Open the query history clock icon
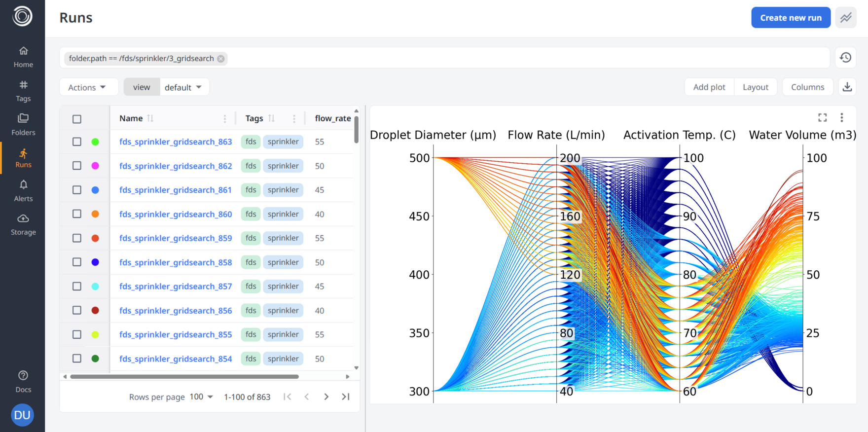 coord(845,58)
